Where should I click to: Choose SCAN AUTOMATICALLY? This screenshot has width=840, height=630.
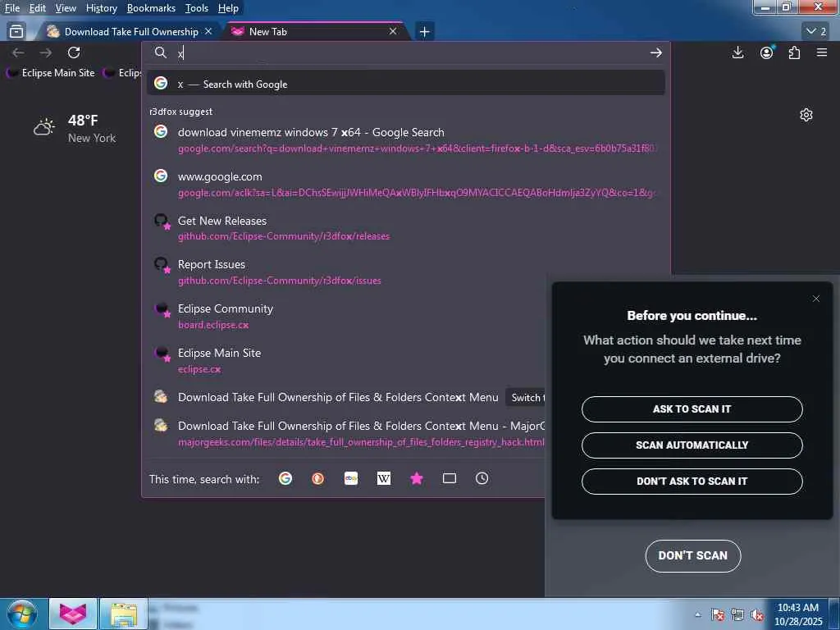click(x=692, y=445)
